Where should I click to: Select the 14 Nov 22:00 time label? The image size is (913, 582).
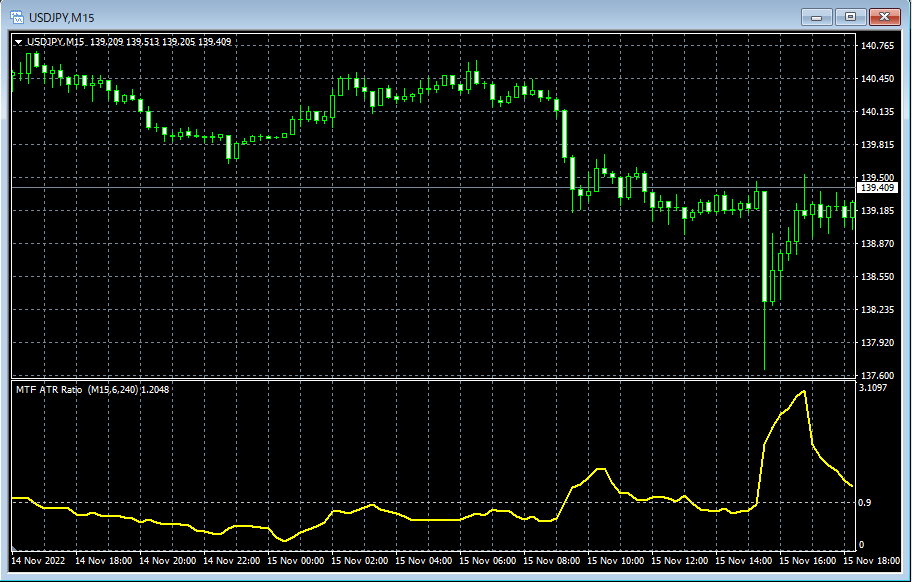pyautogui.click(x=232, y=560)
